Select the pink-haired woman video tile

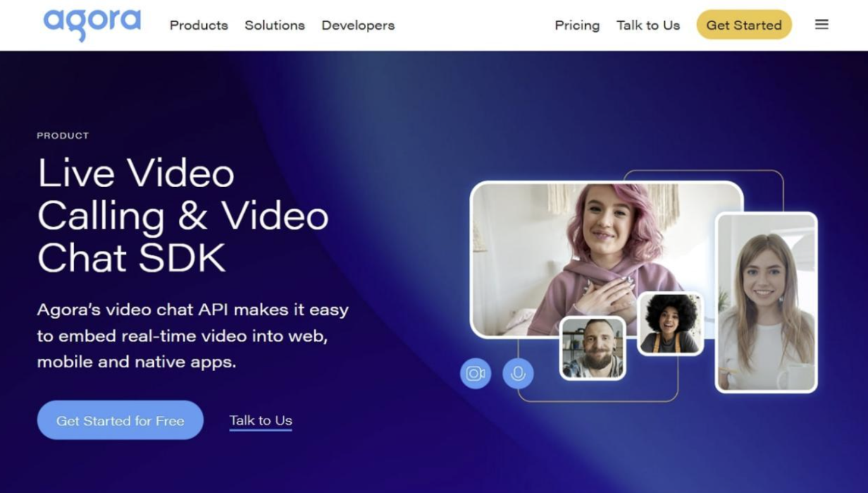point(606,259)
